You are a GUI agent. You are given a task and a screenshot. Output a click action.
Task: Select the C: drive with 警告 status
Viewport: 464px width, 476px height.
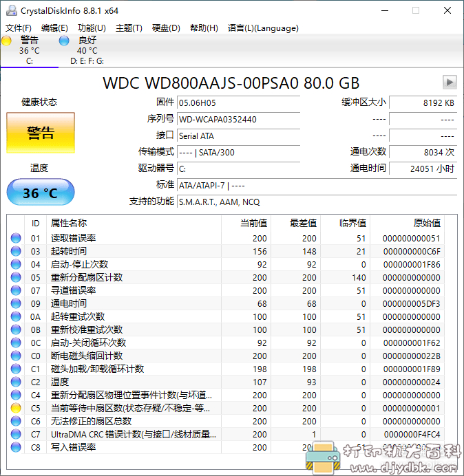coord(30,50)
